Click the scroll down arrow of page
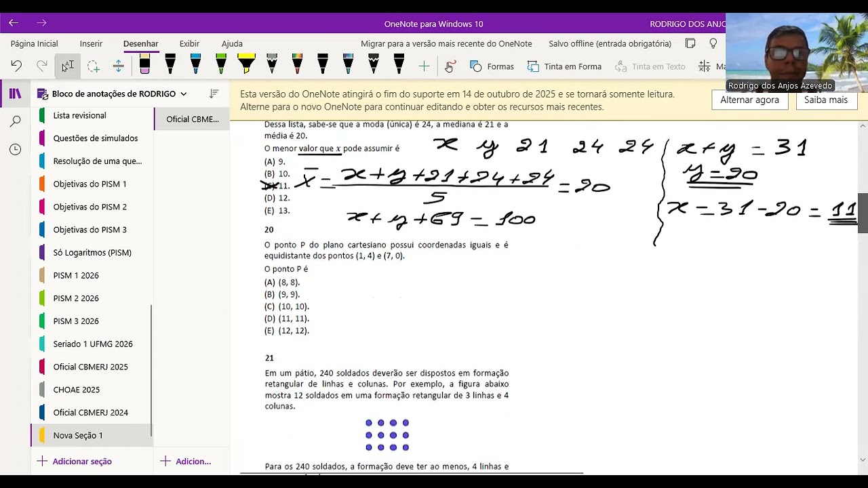 pyautogui.click(x=863, y=460)
